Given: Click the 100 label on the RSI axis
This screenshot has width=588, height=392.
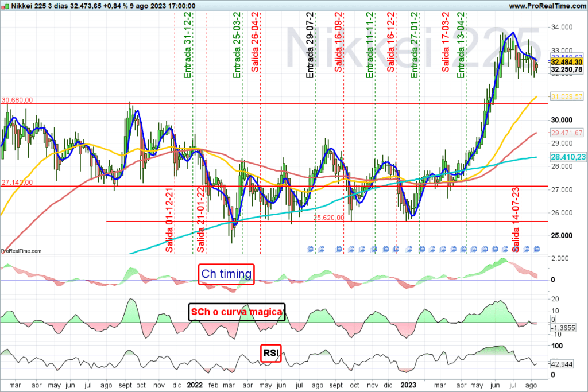Looking at the screenshot, I should [556, 346].
